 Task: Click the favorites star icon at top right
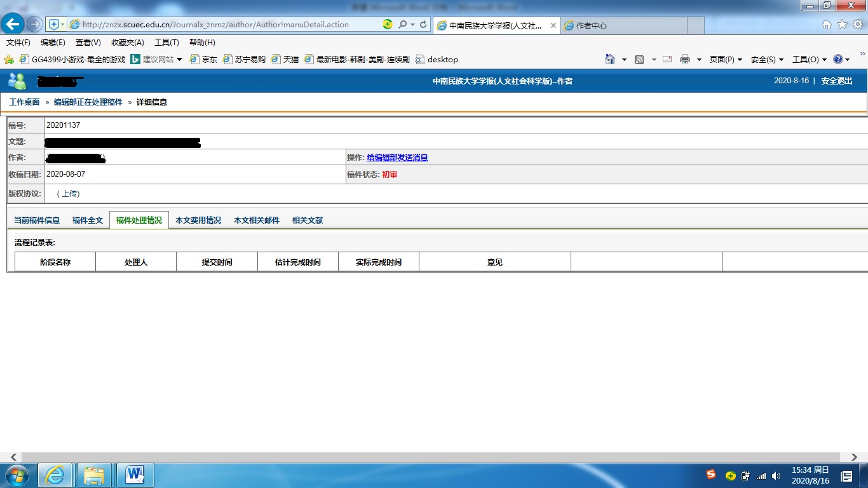pyautogui.click(x=841, y=25)
